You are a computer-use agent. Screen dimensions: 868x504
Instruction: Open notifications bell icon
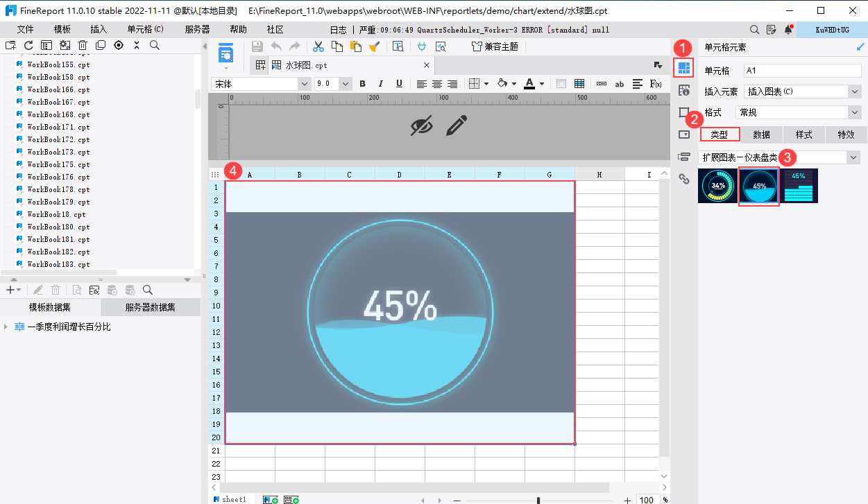(788, 30)
